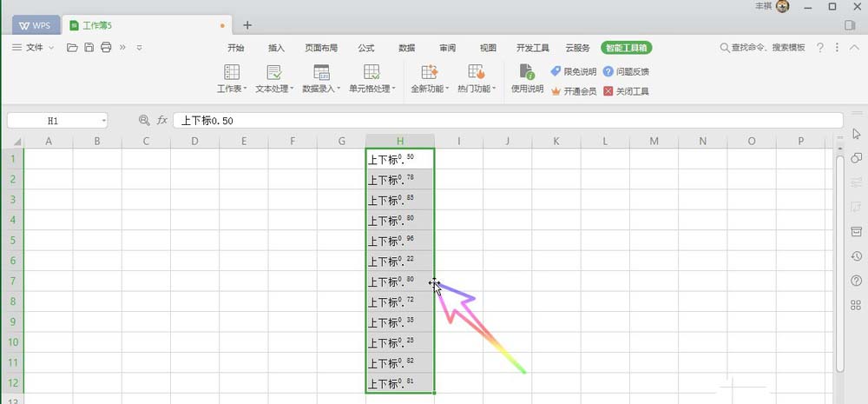
Task: Click the 单元格处理 cell processing icon
Action: click(x=372, y=72)
